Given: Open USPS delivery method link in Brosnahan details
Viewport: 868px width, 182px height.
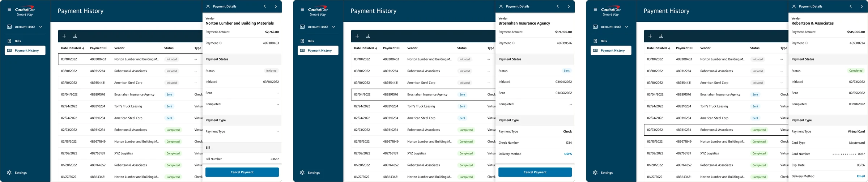Looking at the screenshot, I should point(568,154).
